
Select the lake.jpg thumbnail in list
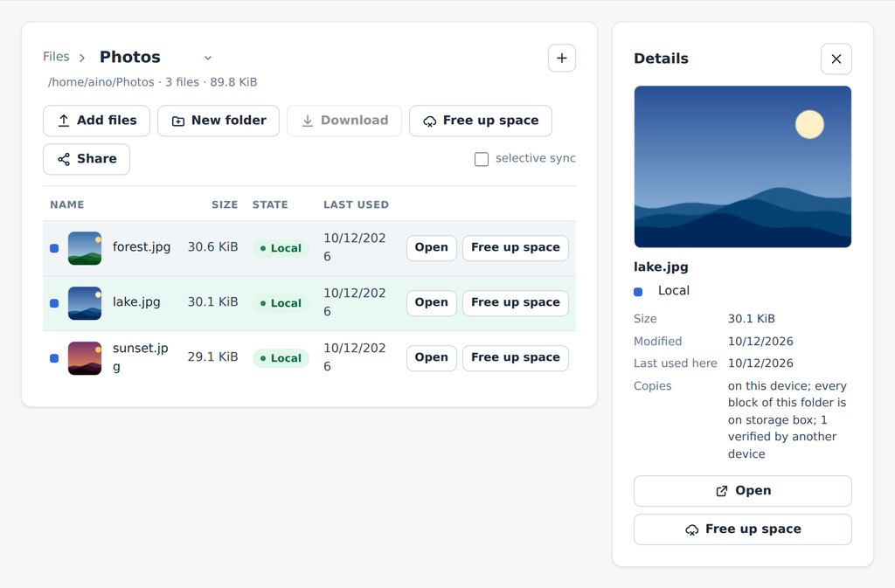[85, 303]
